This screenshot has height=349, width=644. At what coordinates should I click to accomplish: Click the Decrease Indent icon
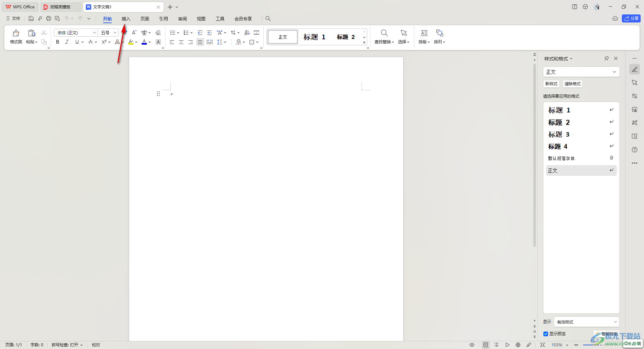click(200, 33)
